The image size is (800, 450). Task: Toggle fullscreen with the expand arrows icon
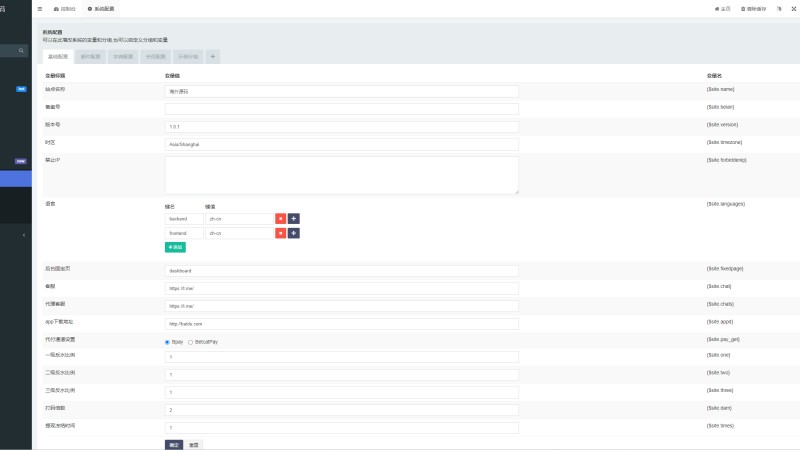tap(794, 9)
